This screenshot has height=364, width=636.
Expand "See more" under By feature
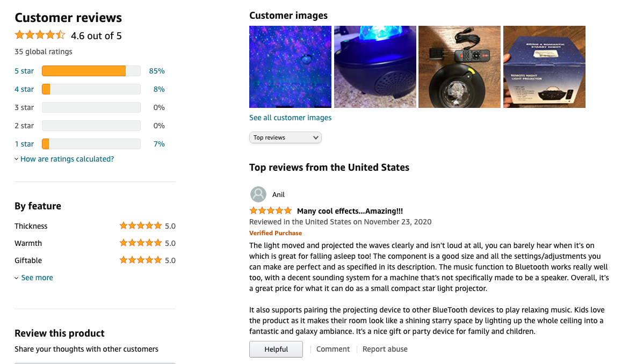pos(33,277)
